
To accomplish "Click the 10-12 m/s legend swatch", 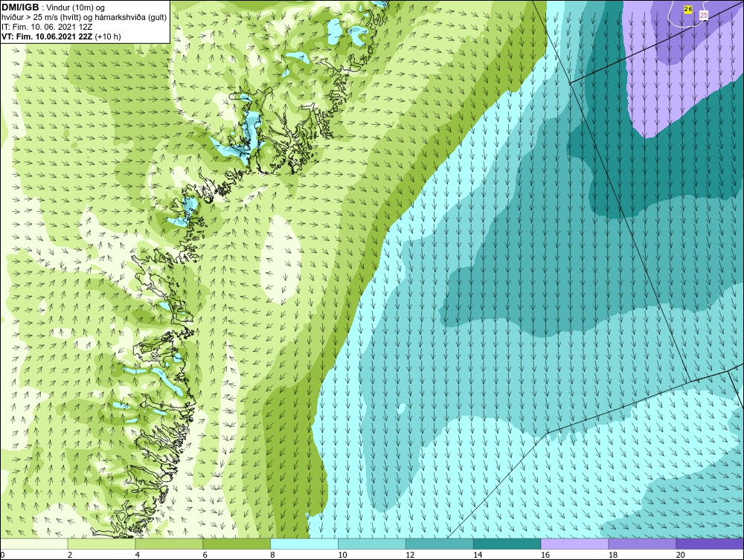I will [372, 544].
